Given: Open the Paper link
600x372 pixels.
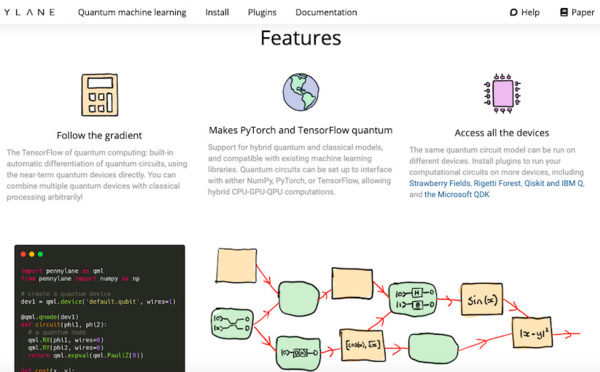Looking at the screenshot, I should pos(577,12).
